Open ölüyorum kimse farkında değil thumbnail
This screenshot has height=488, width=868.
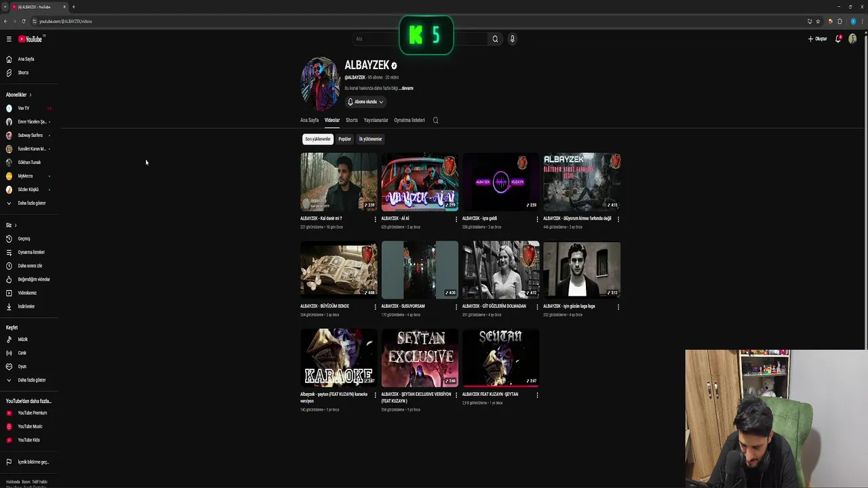tap(582, 182)
